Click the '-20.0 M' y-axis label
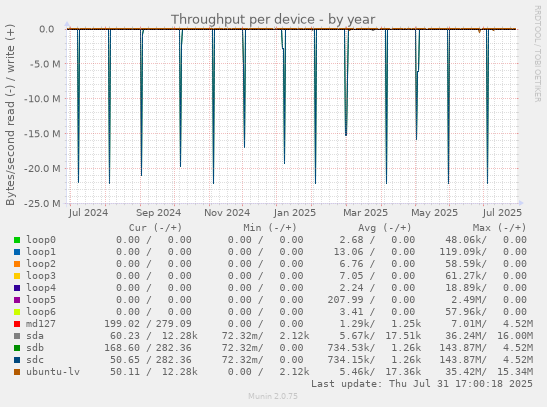Viewport: 547px width, 407px height. (x=42, y=169)
